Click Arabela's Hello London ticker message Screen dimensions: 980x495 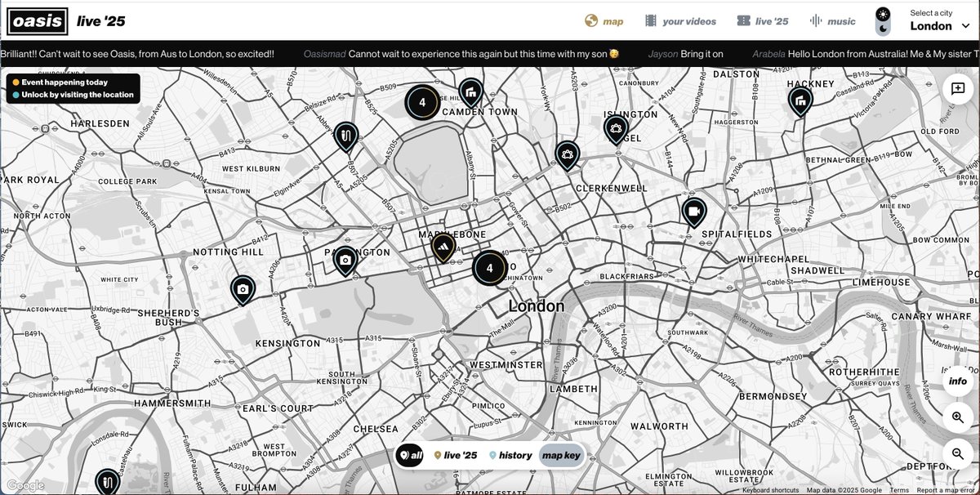(x=864, y=53)
